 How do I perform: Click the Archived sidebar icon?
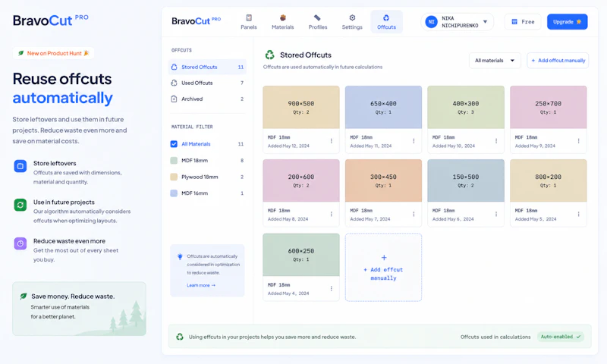pyautogui.click(x=175, y=99)
